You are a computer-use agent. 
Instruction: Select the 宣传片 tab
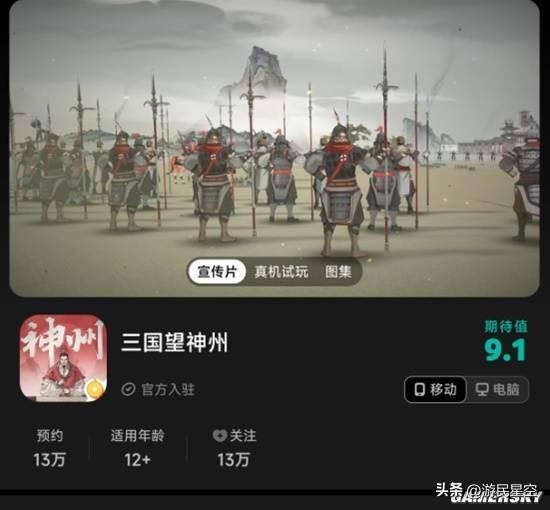point(217,271)
